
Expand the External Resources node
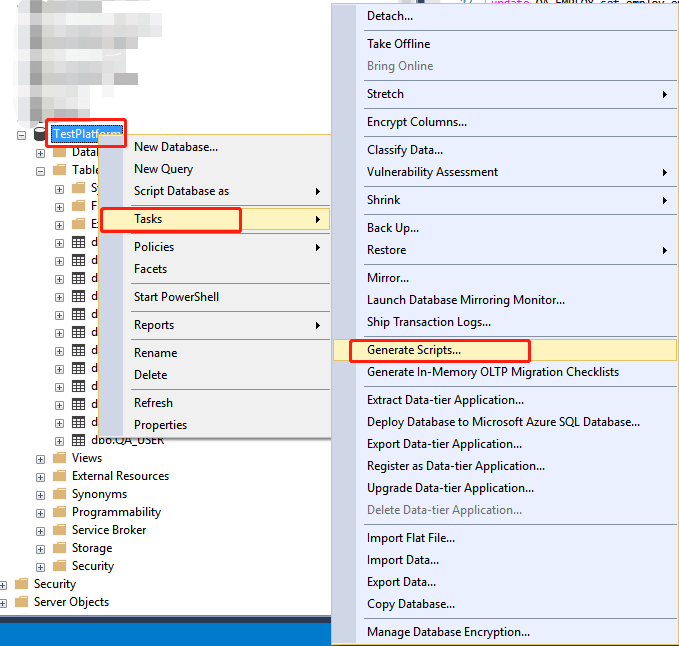(x=40, y=477)
